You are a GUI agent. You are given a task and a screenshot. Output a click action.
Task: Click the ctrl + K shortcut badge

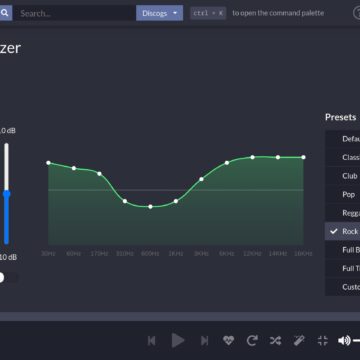[208, 13]
